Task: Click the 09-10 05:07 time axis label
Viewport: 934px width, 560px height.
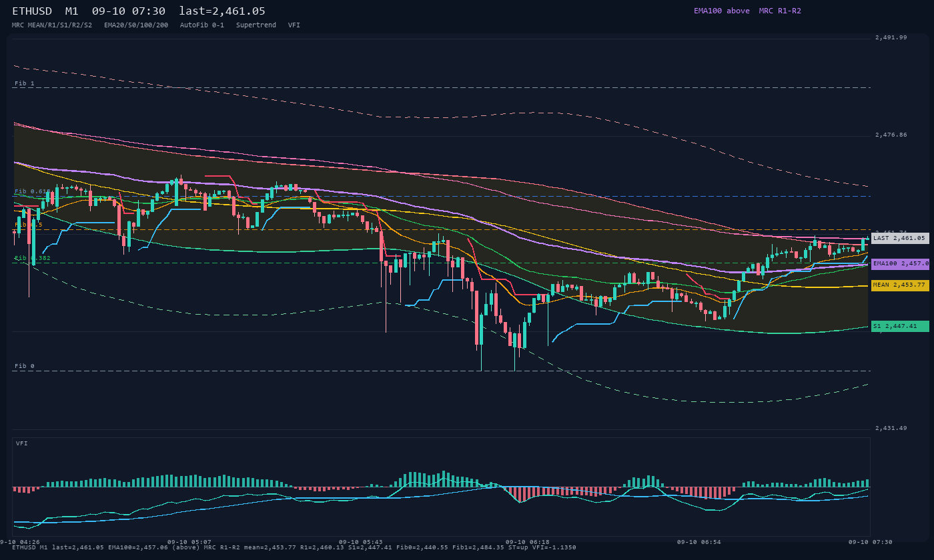Action: pos(189,542)
